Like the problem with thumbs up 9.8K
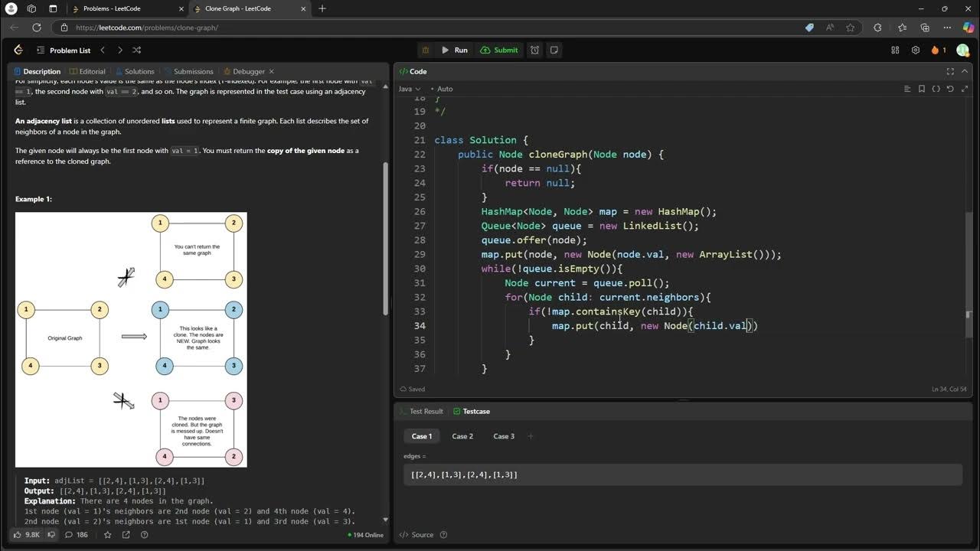 point(26,535)
